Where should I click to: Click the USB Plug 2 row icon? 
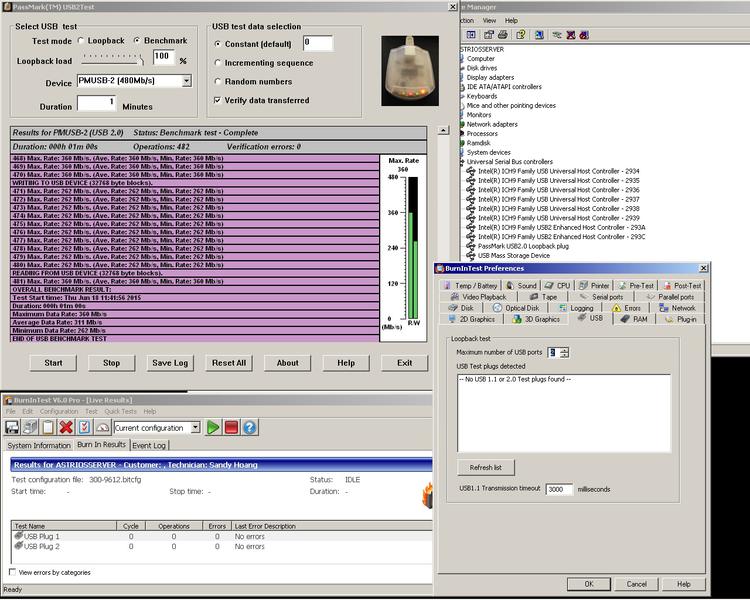point(19,546)
